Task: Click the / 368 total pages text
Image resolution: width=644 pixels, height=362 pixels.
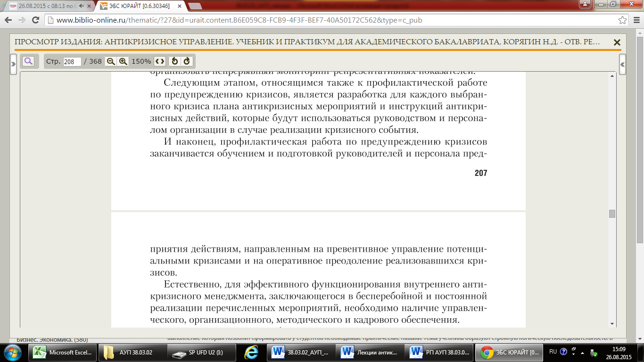Action: coord(92,61)
